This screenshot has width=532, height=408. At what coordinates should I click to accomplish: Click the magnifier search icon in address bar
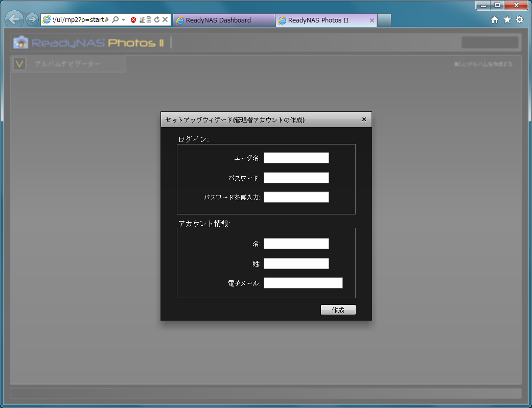pos(115,20)
